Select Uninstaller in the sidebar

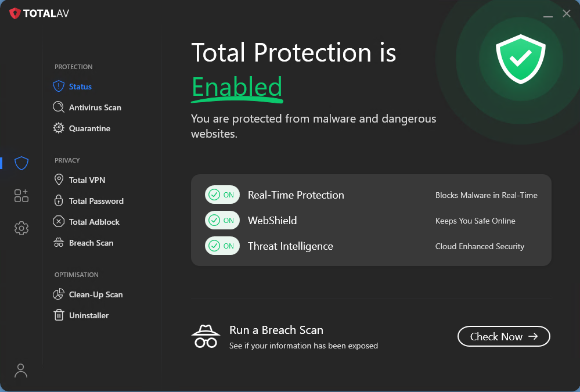coord(89,315)
